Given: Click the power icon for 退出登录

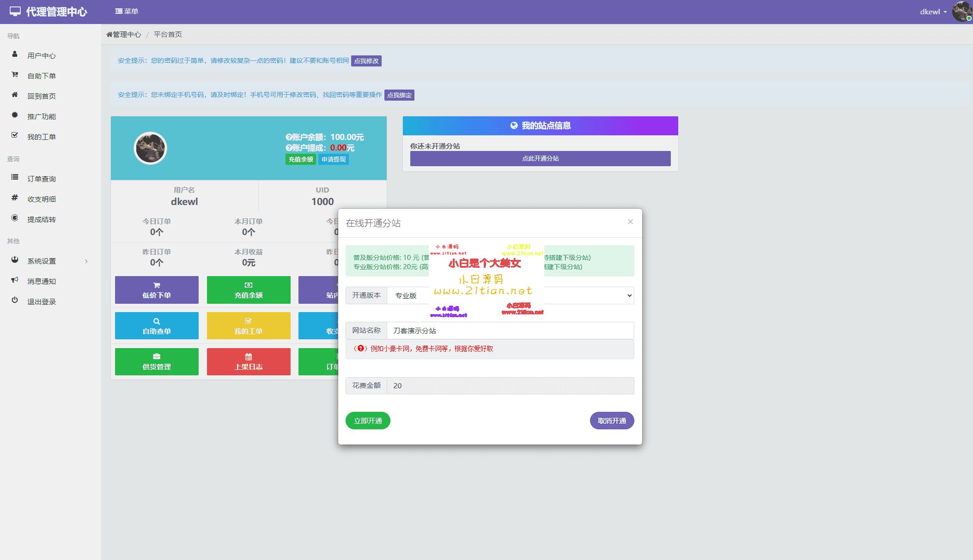Looking at the screenshot, I should (x=15, y=301).
